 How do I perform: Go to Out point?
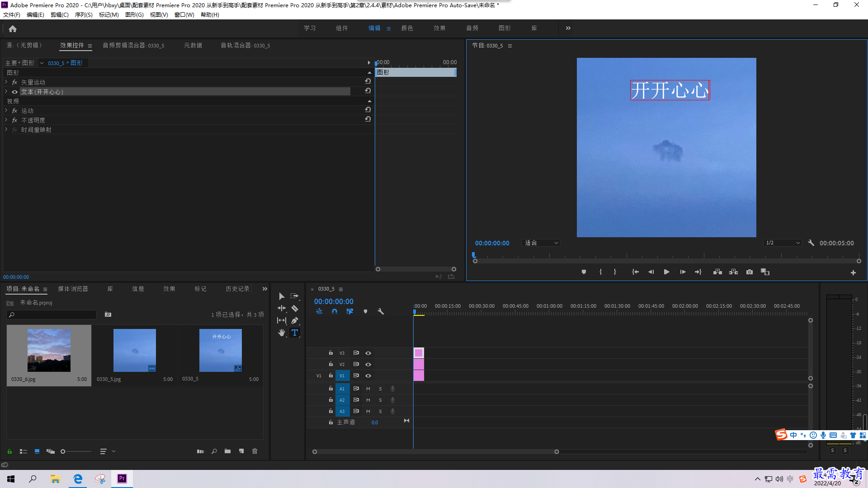698,272
